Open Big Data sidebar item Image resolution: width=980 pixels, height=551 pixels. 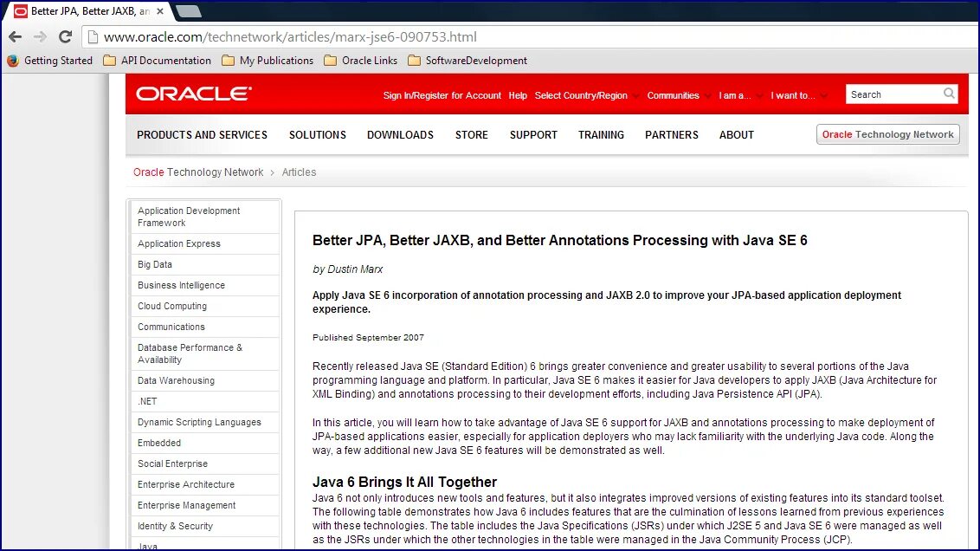point(205,264)
